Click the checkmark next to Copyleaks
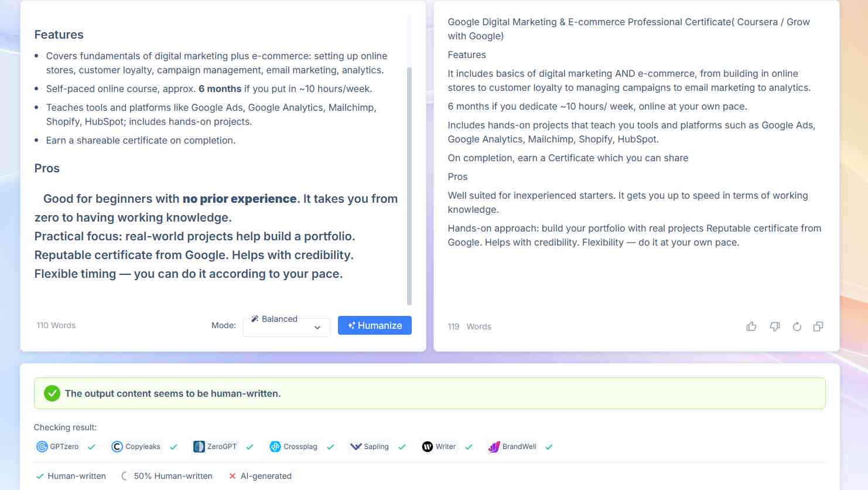This screenshot has width=868, height=490. pyautogui.click(x=174, y=447)
